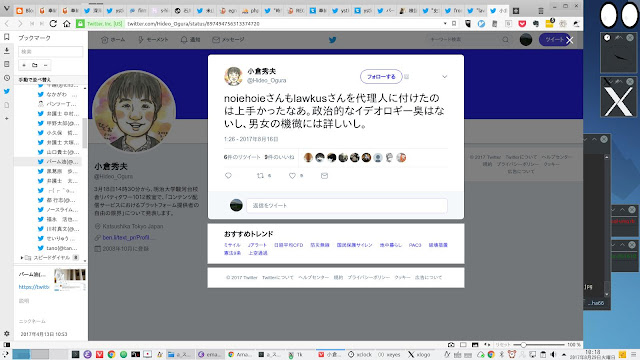Open the bookmark thumbnail preview

(x=70, y=279)
